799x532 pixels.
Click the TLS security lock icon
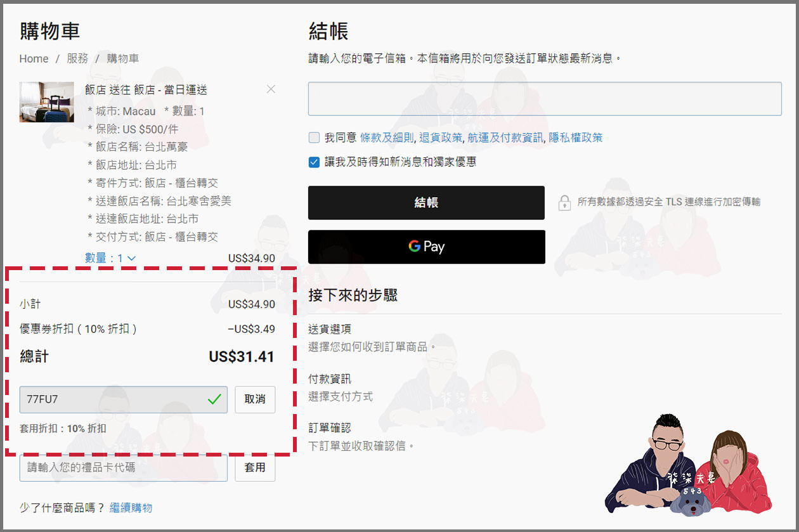564,202
